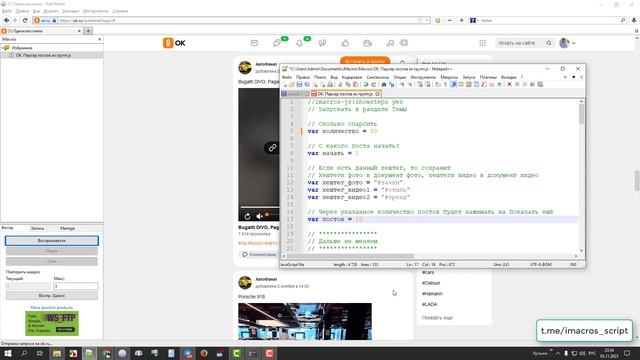Open OK discussions icon with green badge
This screenshot has height=360, width=640.
pyautogui.click(x=278, y=42)
